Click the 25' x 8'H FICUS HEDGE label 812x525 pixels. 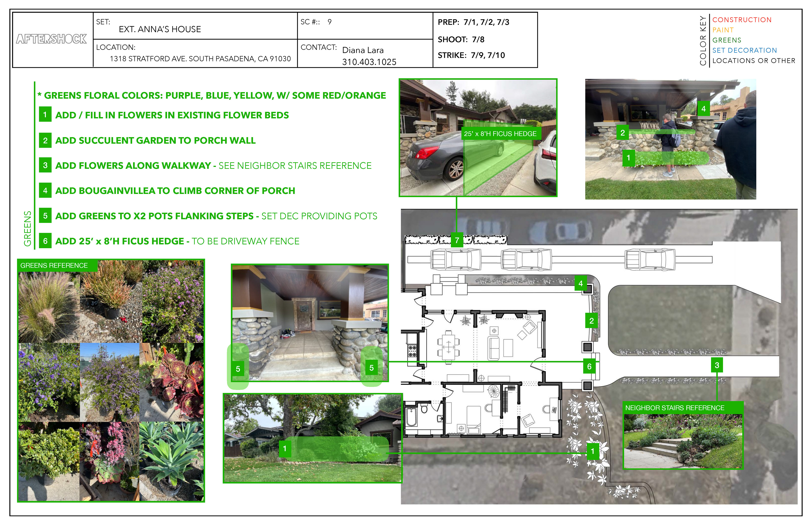tap(500, 134)
